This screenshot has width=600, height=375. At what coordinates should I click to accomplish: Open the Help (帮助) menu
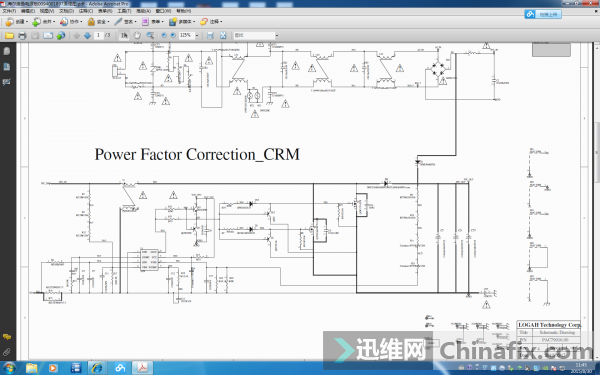(x=184, y=11)
